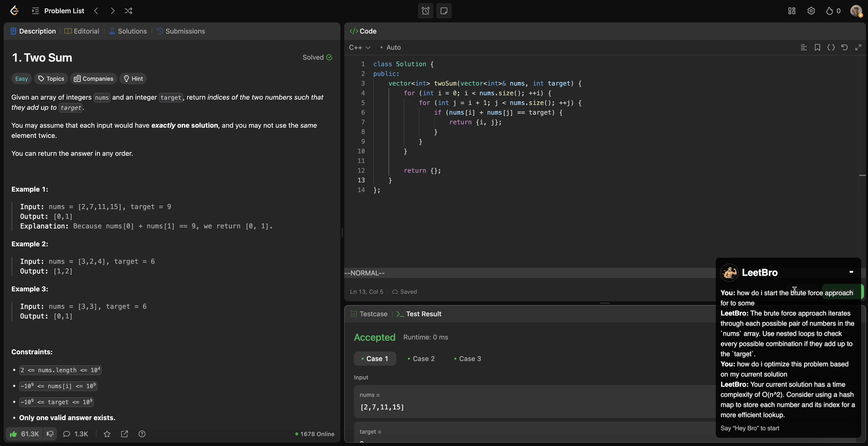Select the Case 2 test result
The image size is (868, 446).
(x=421, y=358)
